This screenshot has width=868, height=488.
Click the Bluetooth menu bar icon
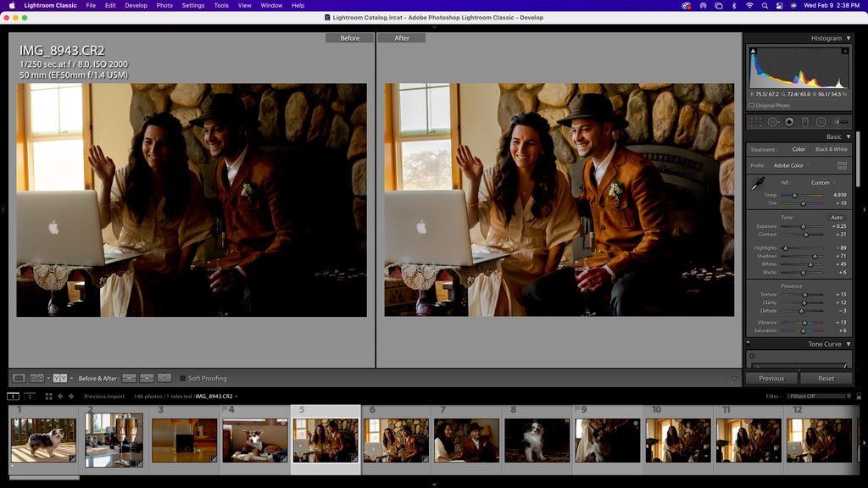tap(734, 6)
